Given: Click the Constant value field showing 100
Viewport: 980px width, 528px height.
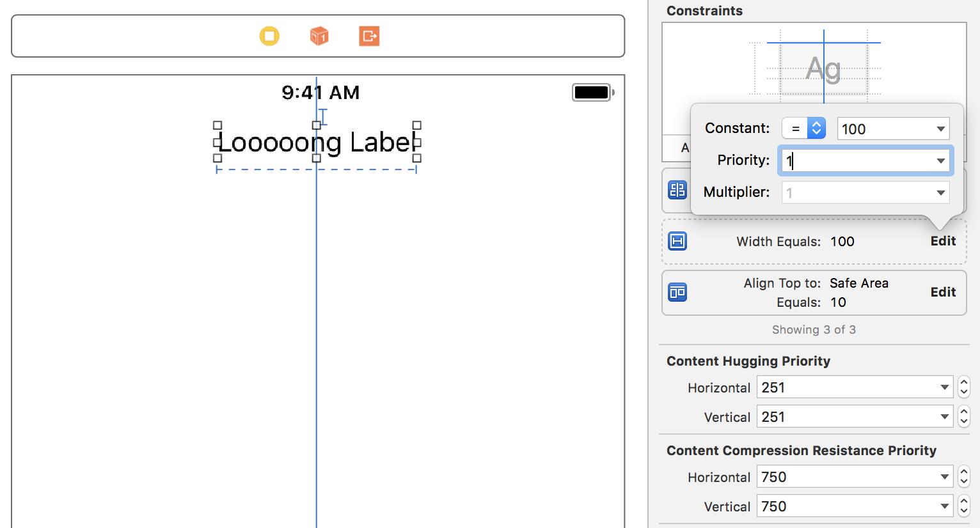Looking at the screenshot, I should pyautogui.click(x=883, y=128).
